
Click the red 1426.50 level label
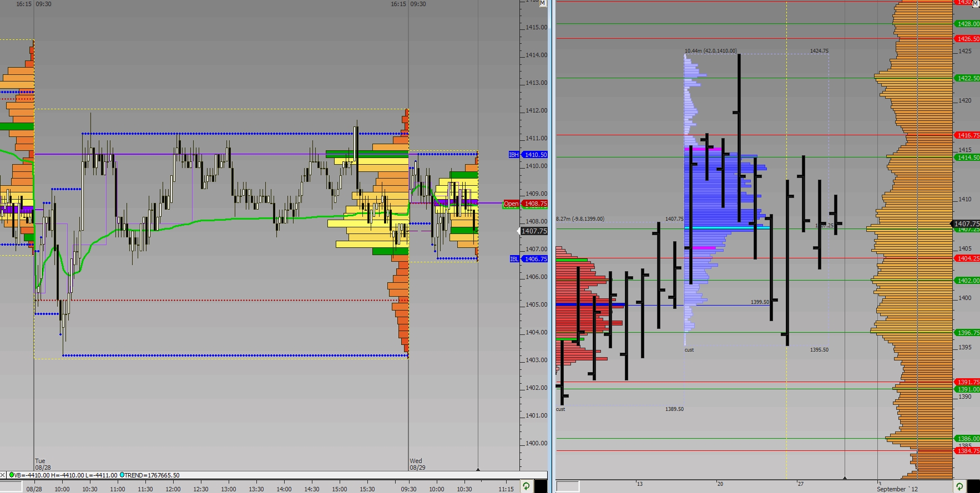(x=967, y=39)
